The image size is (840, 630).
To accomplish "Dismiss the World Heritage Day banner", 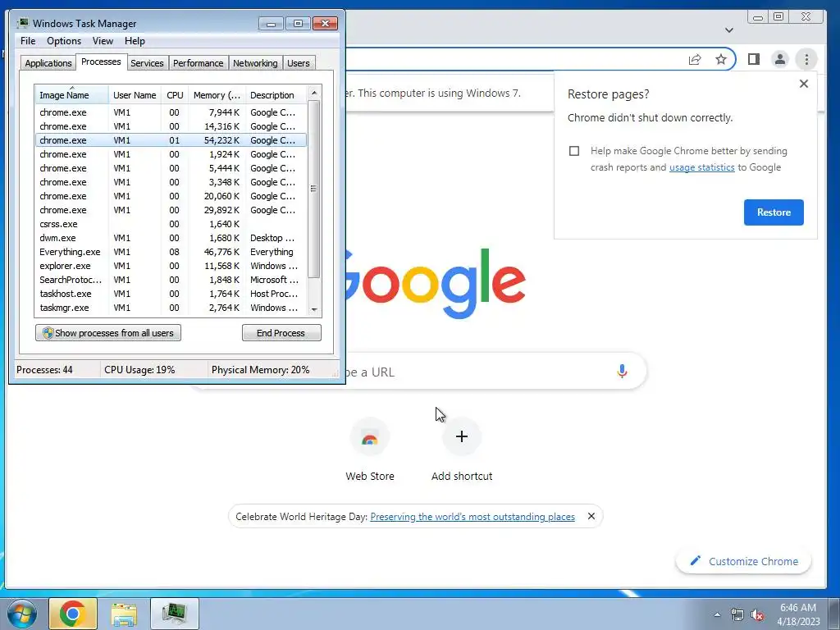I will pos(591,516).
